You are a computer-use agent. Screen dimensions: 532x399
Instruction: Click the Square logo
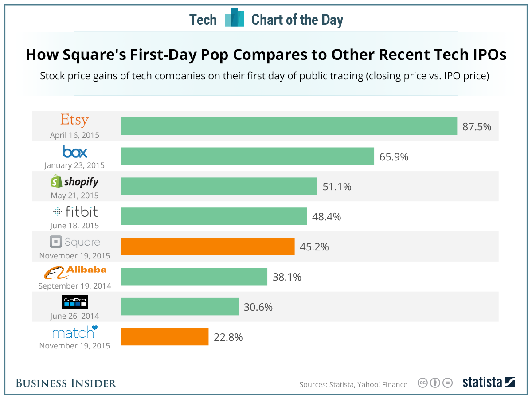click(x=75, y=242)
